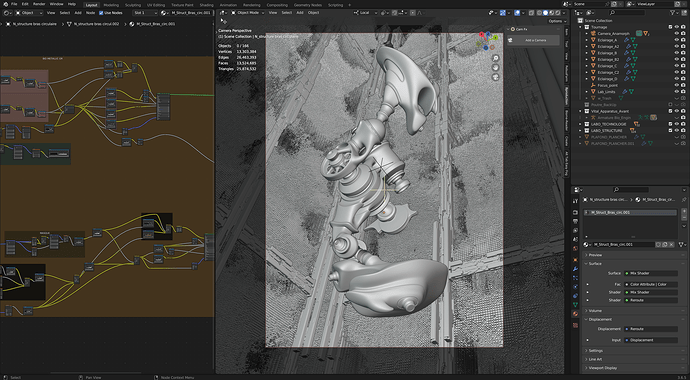
Task: Open the Render menu
Action: (x=39, y=4)
